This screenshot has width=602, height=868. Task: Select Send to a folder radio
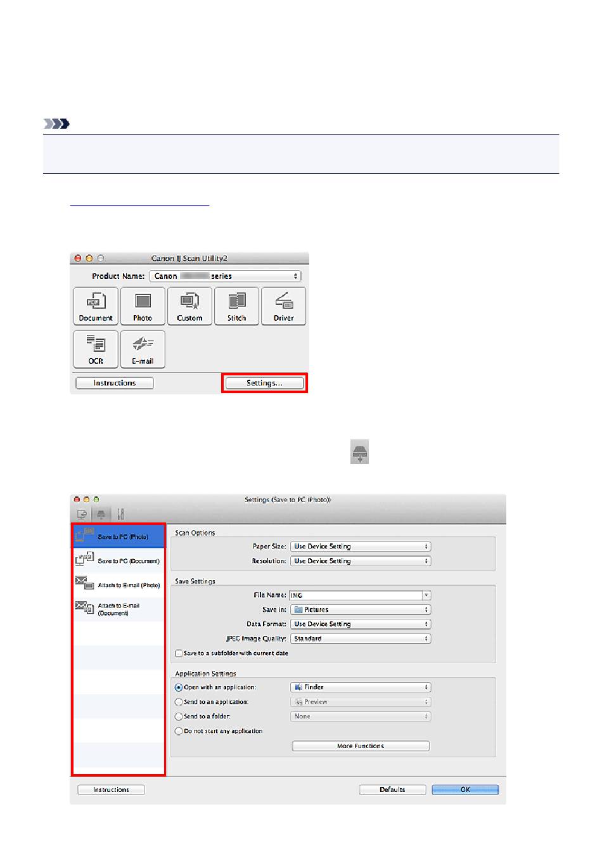[179, 716]
